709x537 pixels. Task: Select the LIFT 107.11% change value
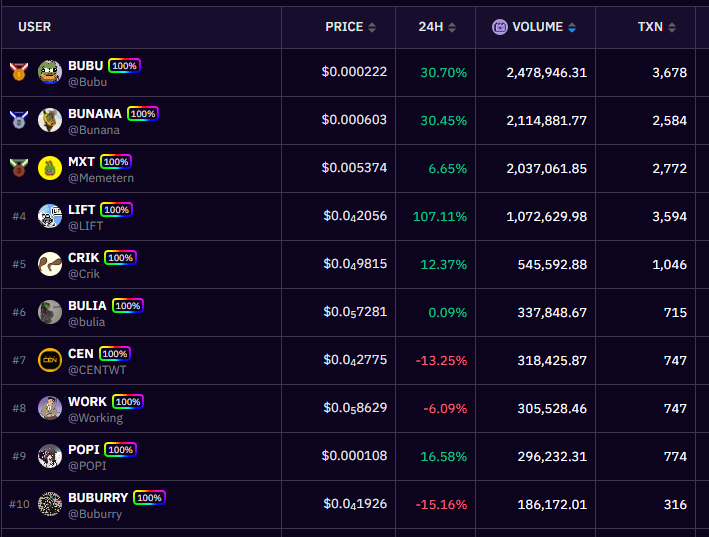439,216
